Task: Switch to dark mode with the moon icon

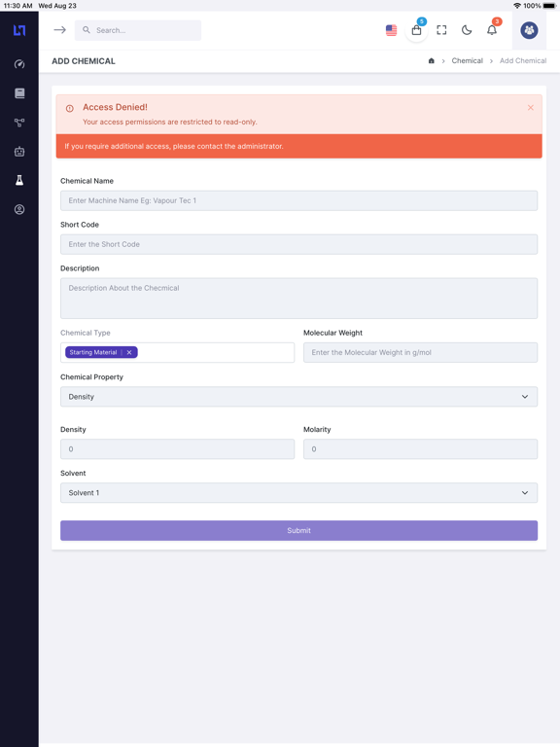Action: 467,30
